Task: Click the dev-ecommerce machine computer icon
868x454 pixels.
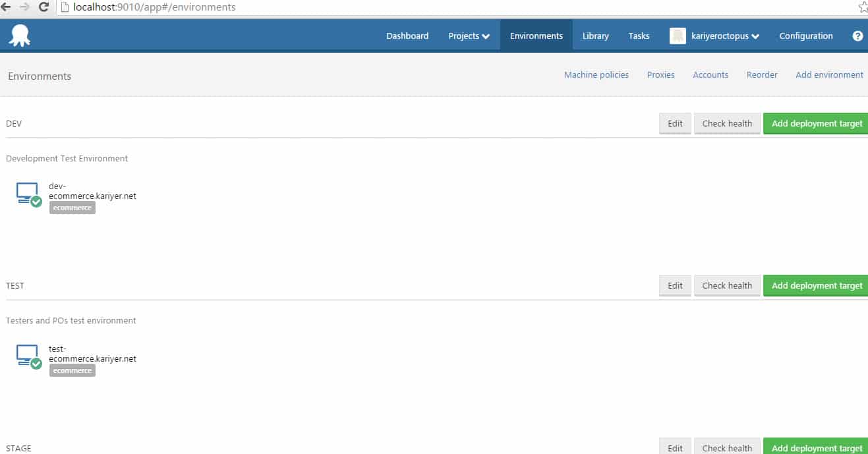Action: pyautogui.click(x=28, y=192)
